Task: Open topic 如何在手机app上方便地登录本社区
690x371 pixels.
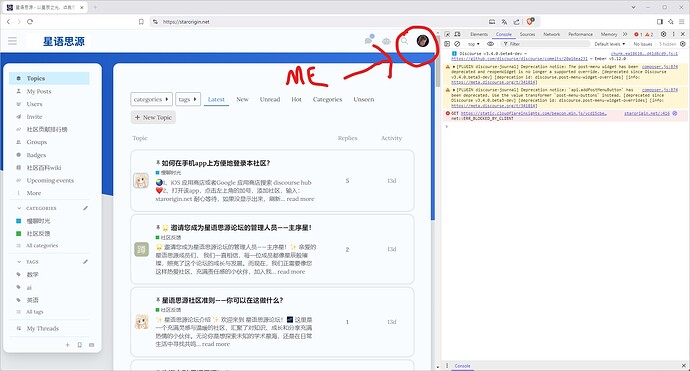Action: point(216,163)
